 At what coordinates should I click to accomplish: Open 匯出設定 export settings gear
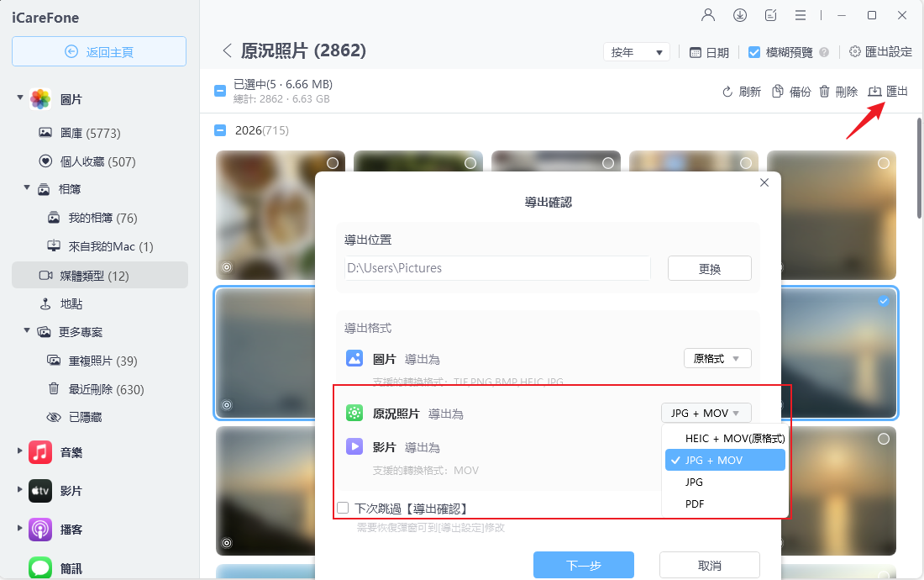click(879, 50)
